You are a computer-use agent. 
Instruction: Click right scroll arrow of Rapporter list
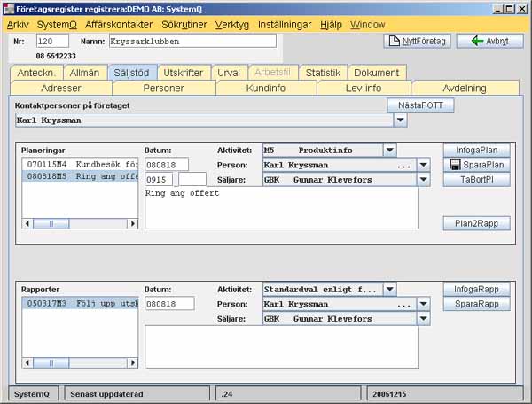133,363
